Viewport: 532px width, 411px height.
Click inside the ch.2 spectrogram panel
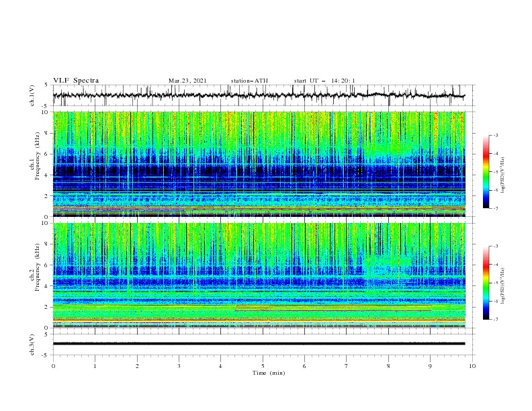coord(259,275)
